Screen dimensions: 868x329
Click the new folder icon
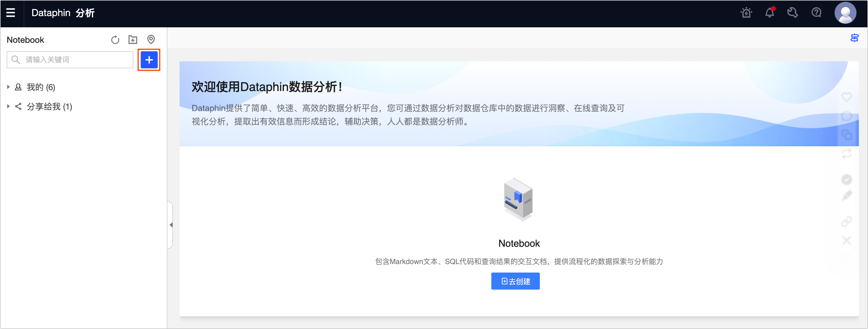[133, 40]
